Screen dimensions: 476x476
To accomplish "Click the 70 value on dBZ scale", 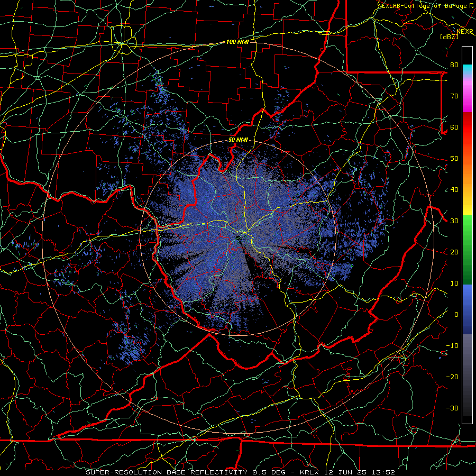I will (454, 96).
